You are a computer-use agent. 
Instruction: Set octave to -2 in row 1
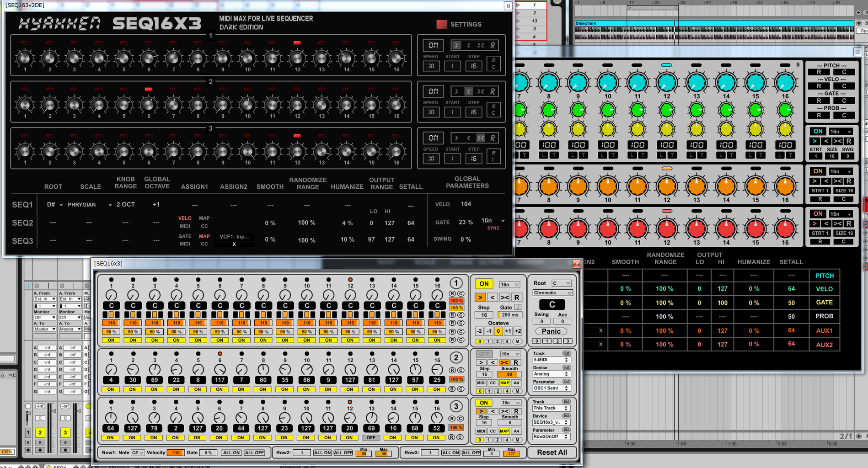click(x=479, y=331)
